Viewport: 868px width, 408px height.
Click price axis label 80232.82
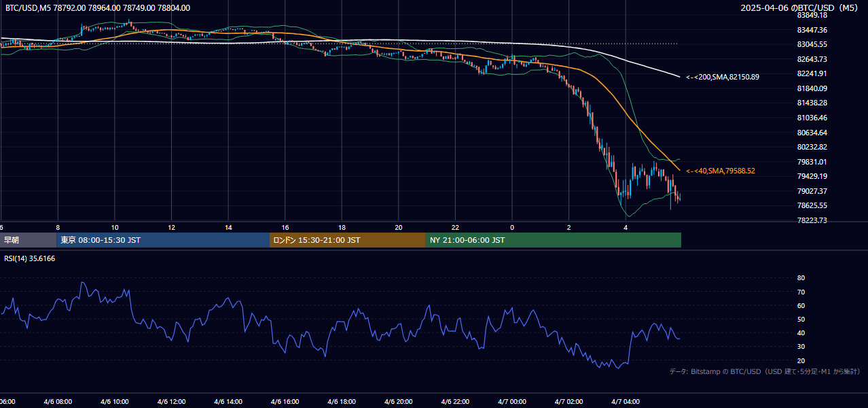pyautogui.click(x=812, y=147)
